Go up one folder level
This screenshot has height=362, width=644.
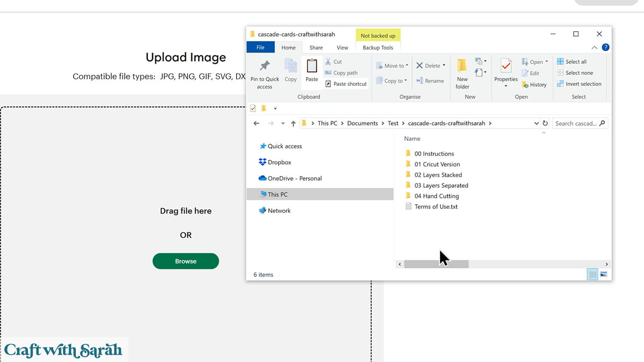pos(293,123)
